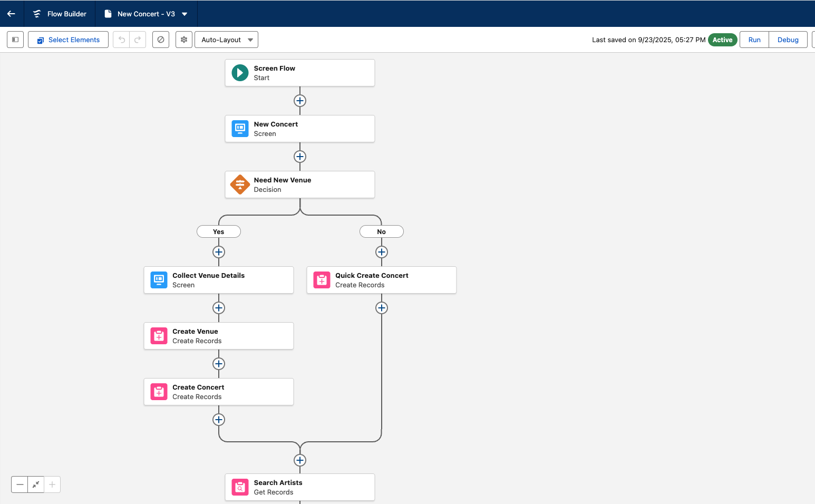Open the Auto-Layout dropdown
The image size is (815, 504).
coord(226,40)
